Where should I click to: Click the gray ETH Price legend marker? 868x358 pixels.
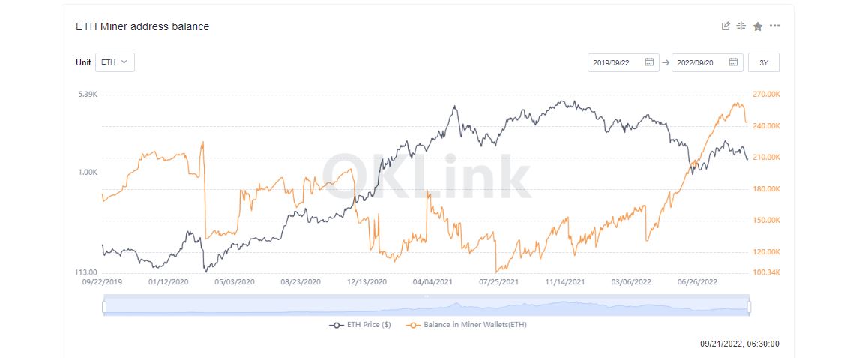(x=336, y=325)
